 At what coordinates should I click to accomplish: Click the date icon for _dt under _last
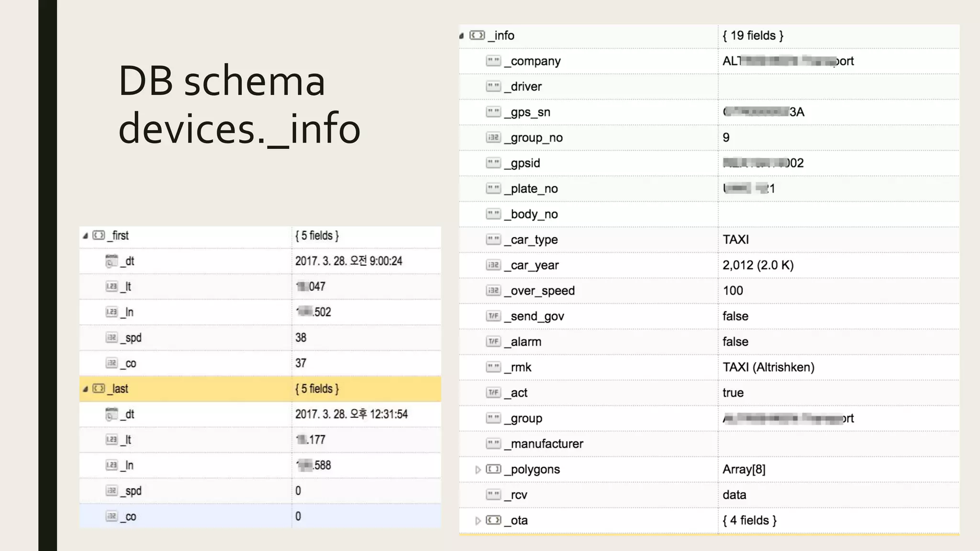click(x=111, y=414)
